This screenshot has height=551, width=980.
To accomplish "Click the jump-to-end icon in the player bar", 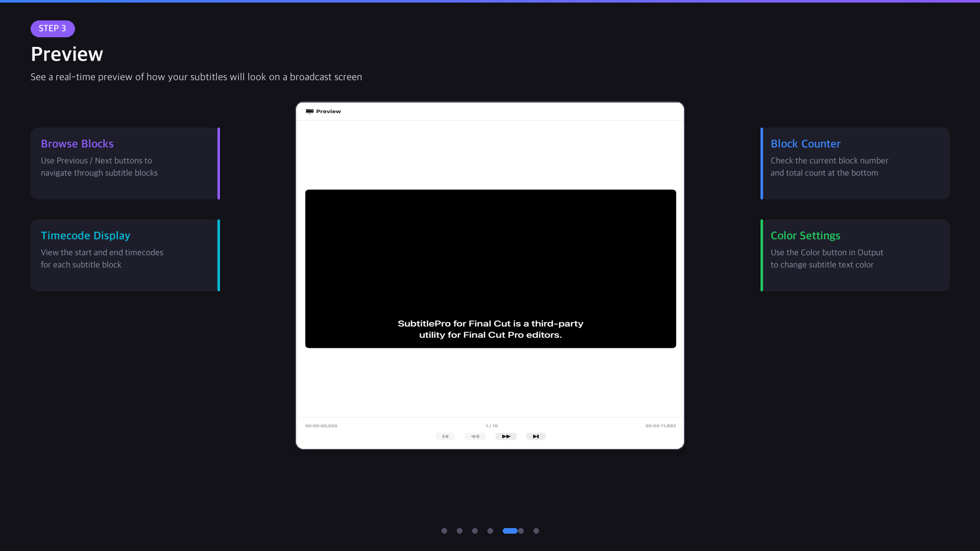I will pos(535,436).
